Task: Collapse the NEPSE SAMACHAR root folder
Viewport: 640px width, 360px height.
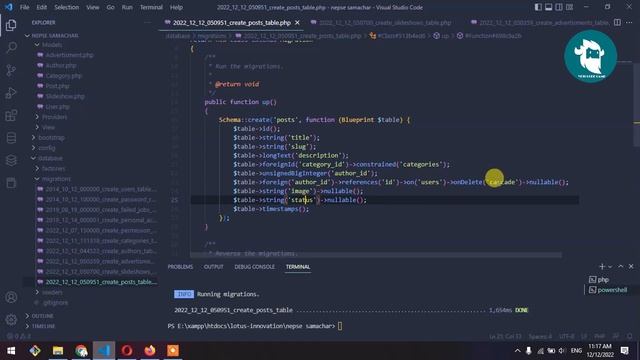Action: click(55, 36)
